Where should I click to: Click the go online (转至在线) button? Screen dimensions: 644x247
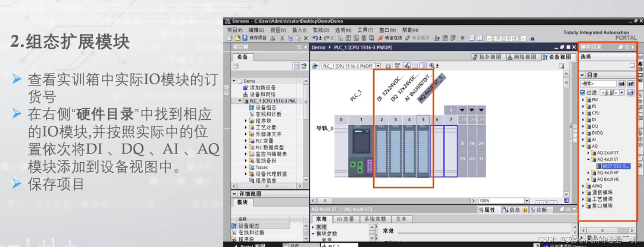pyautogui.click(x=390, y=38)
